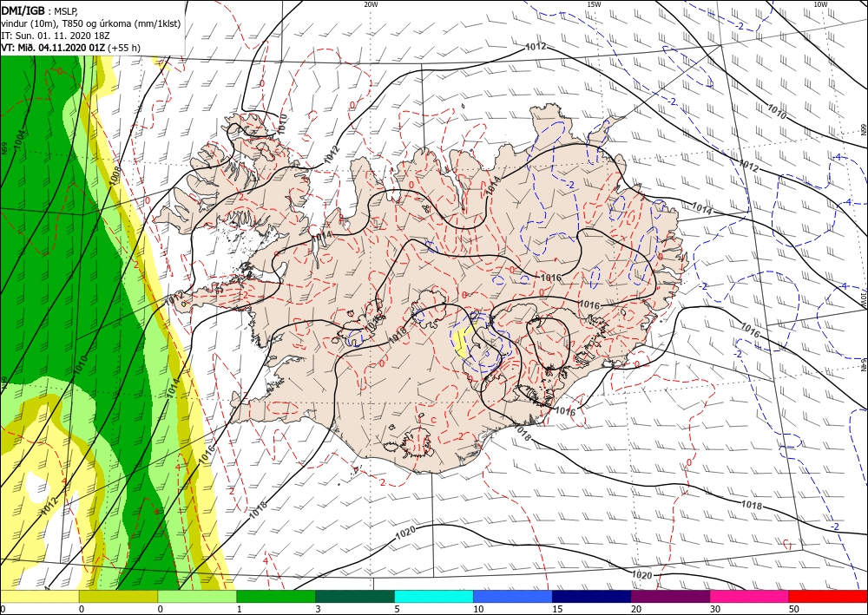The image size is (868, 615).
Task: Select the magenta pink legend segment
Action: pos(750,596)
